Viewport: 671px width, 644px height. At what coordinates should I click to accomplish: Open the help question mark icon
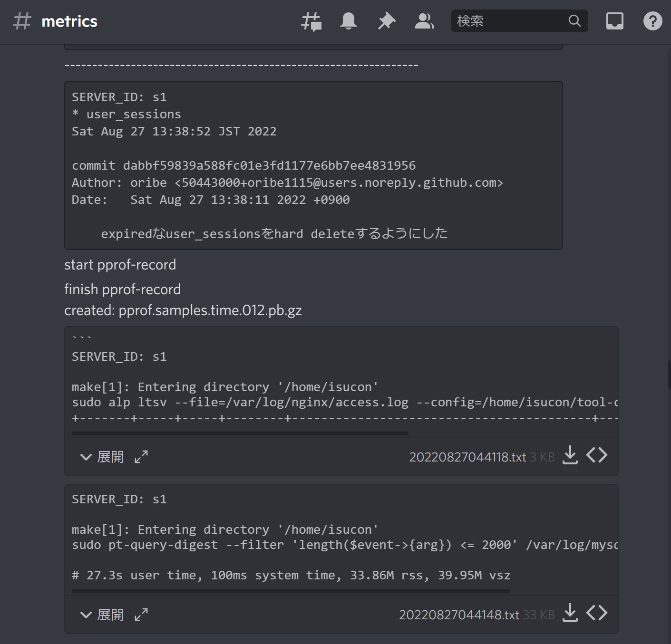pos(652,21)
